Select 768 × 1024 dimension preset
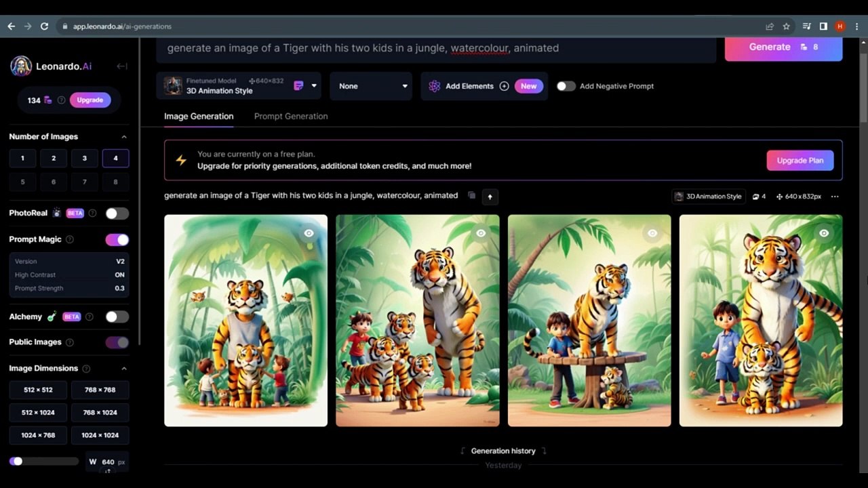Image resolution: width=868 pixels, height=488 pixels. [100, 413]
